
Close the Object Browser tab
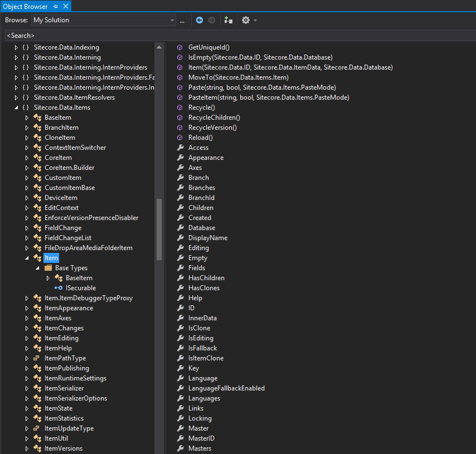(x=66, y=6)
